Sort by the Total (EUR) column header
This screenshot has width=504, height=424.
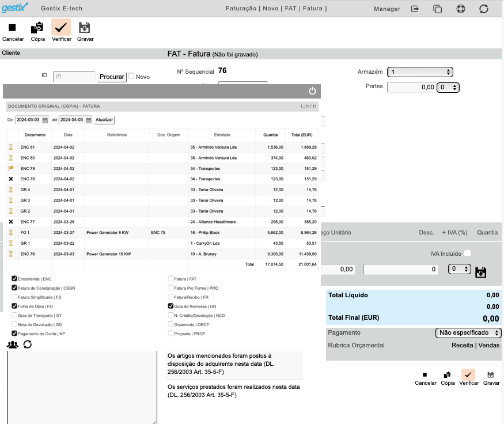click(302, 135)
